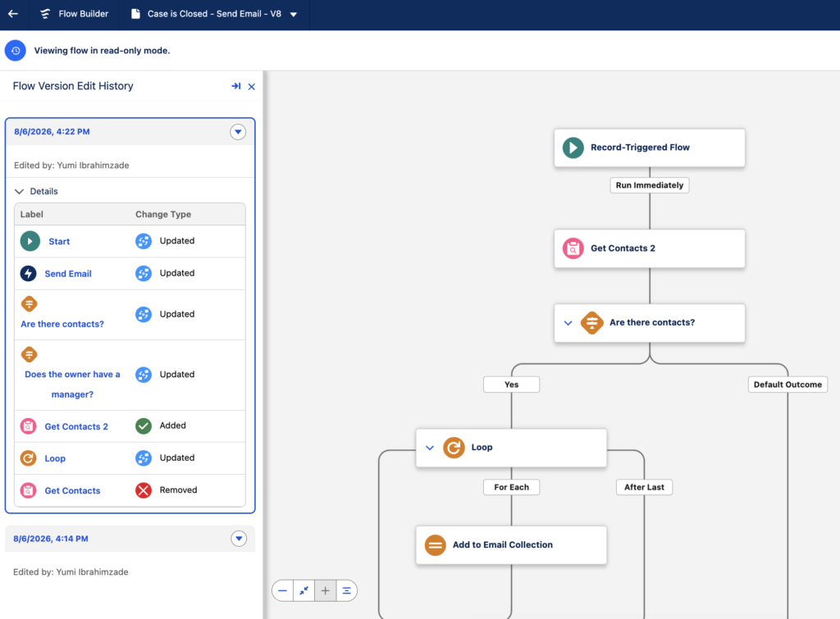
Task: Close the Flow Version Edit History panel
Action: click(x=251, y=87)
